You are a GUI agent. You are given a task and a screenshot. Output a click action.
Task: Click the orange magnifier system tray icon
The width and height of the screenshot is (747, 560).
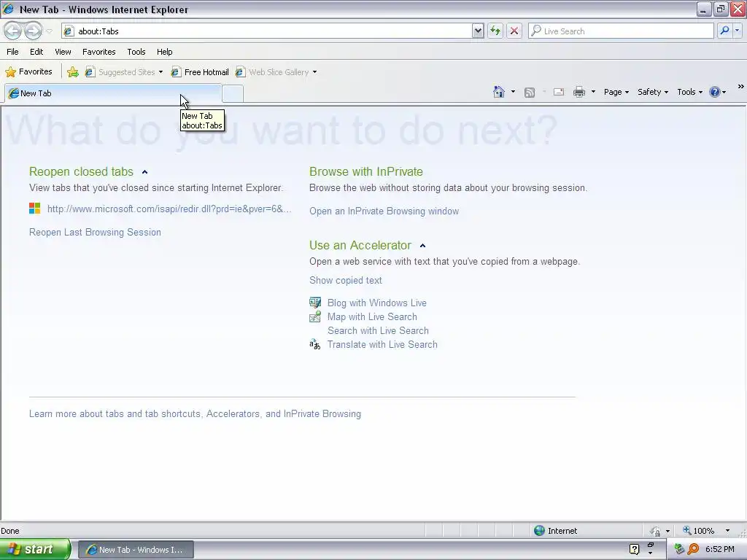[x=693, y=549]
